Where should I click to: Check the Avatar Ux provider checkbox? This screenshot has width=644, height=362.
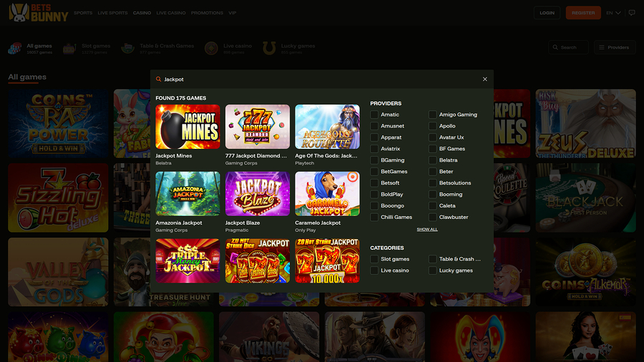click(x=432, y=137)
